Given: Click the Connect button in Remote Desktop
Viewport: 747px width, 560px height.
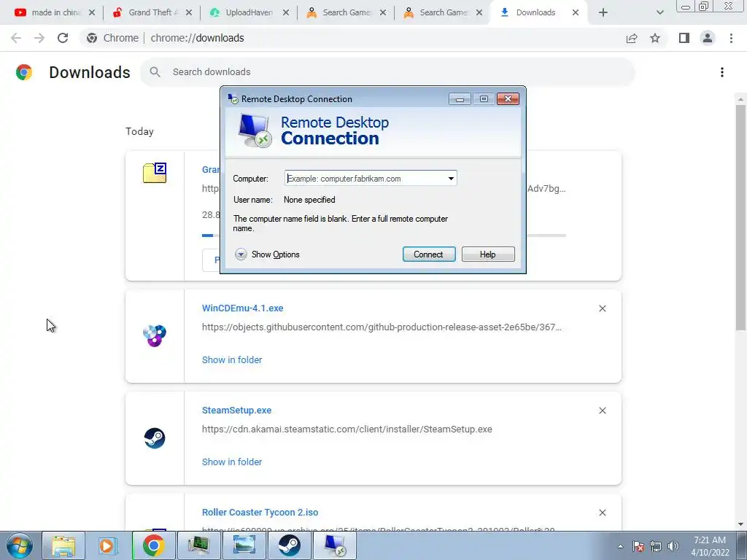Looking at the screenshot, I should coord(429,254).
